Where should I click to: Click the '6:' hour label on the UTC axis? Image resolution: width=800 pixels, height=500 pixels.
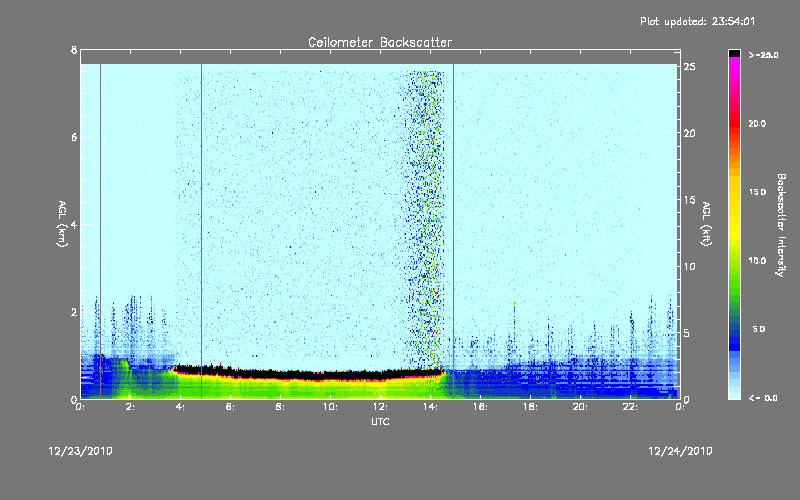pos(230,407)
